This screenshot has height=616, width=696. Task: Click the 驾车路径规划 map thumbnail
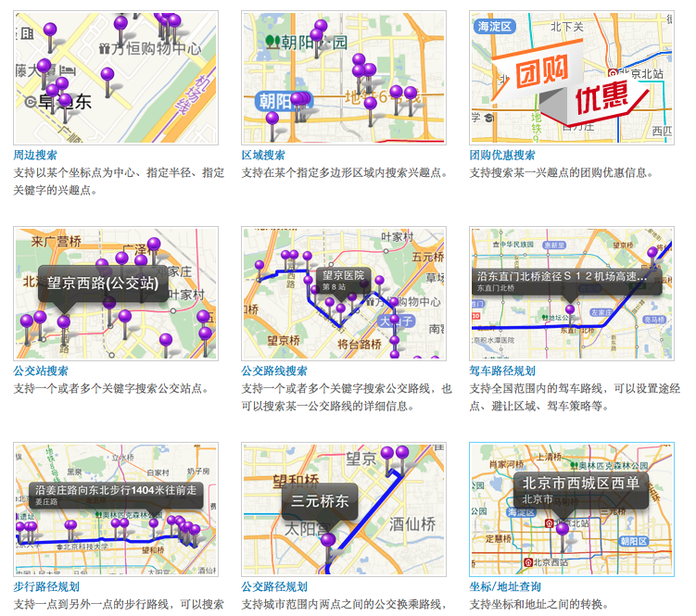pyautogui.click(x=572, y=294)
